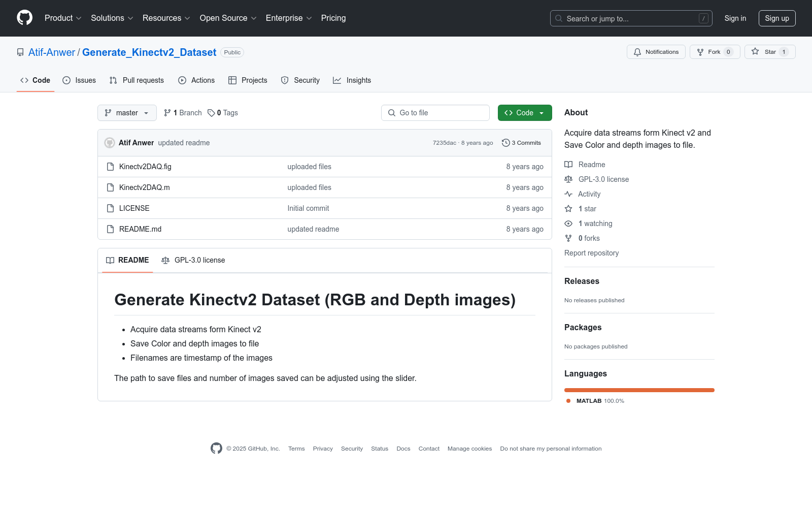Click the branch icon next to 1 Branch
The width and height of the screenshot is (812, 508).
click(167, 113)
